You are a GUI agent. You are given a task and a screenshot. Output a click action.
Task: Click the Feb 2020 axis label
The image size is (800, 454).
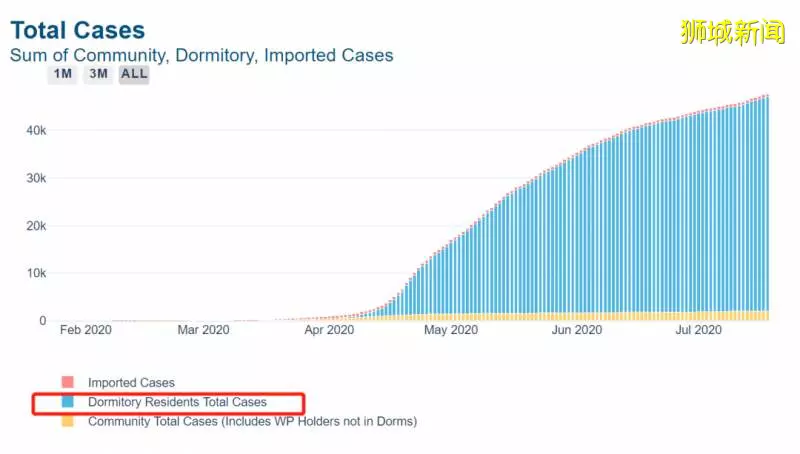point(86,330)
